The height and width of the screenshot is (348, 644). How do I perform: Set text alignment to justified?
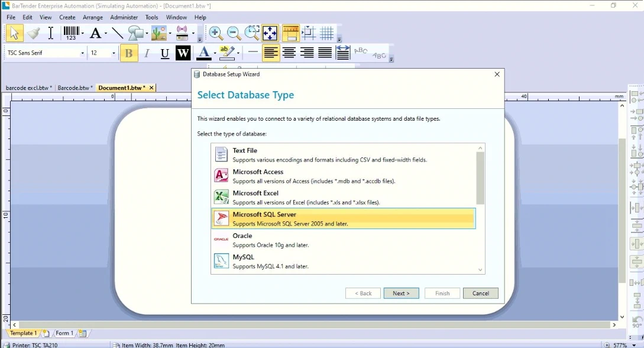click(x=325, y=53)
